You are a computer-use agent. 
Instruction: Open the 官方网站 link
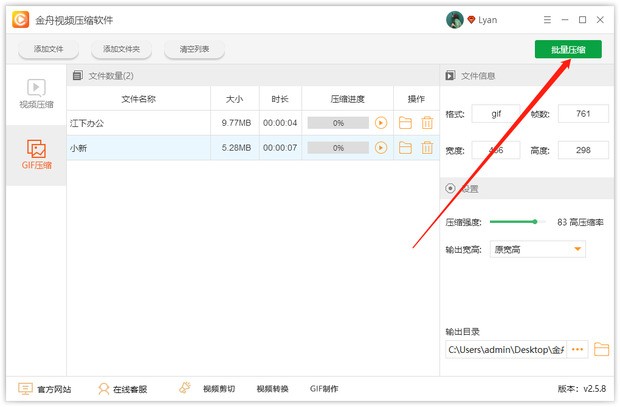[45, 389]
